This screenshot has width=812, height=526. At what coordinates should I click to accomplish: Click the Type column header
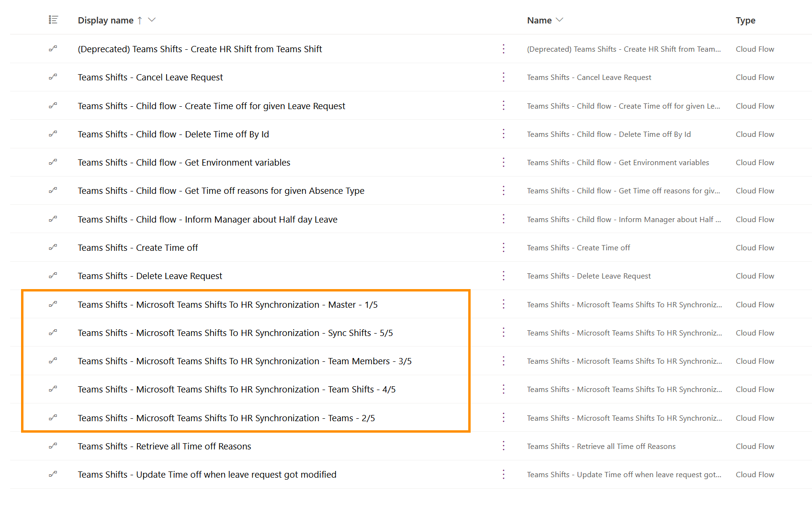[x=745, y=20]
